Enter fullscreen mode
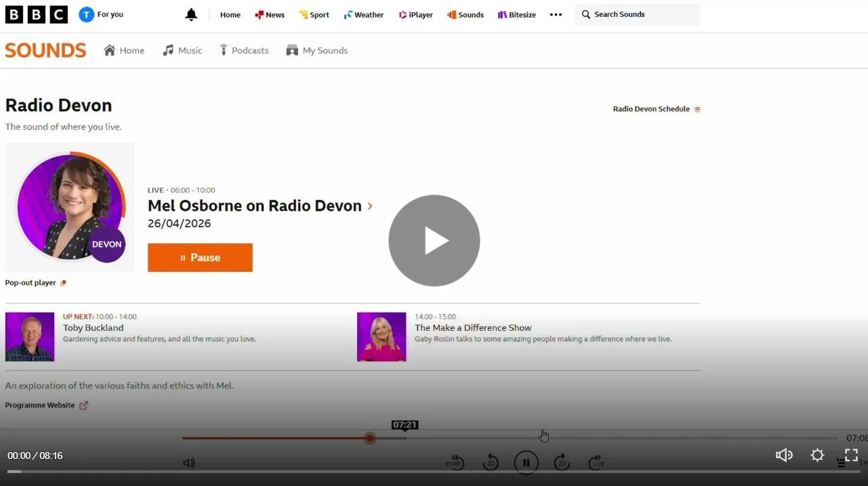 point(851,455)
